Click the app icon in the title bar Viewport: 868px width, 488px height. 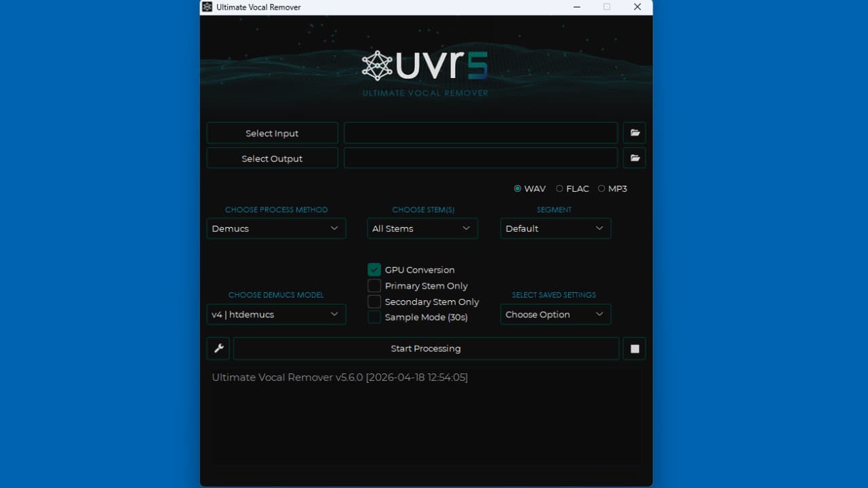(206, 7)
